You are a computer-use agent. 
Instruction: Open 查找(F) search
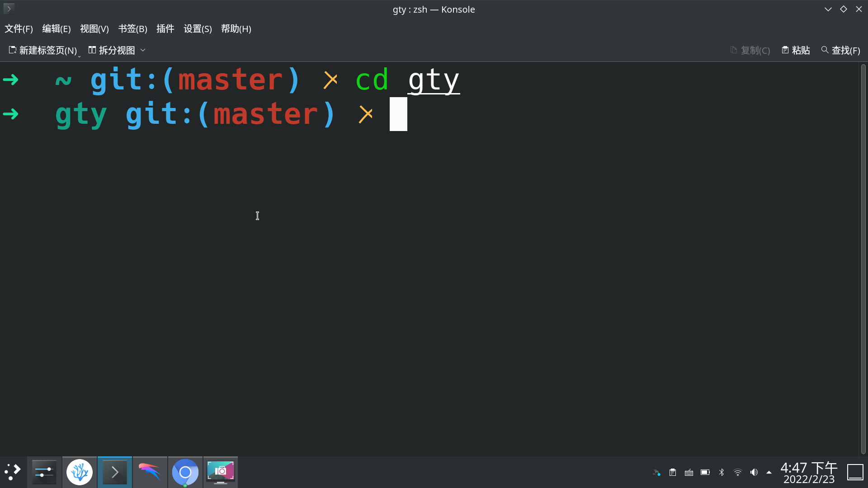pyautogui.click(x=840, y=50)
